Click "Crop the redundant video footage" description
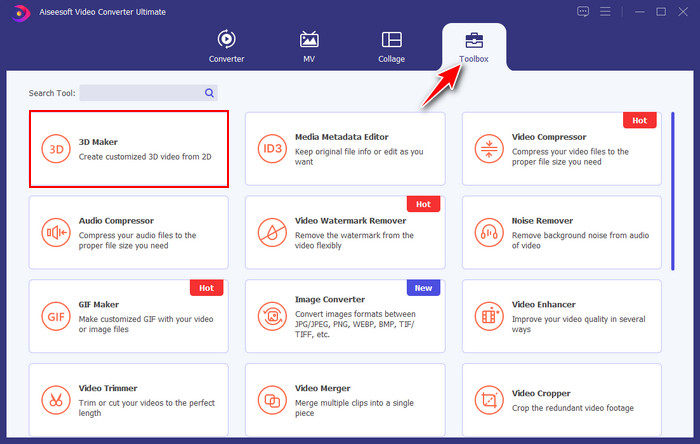The image size is (700, 444). click(x=573, y=408)
